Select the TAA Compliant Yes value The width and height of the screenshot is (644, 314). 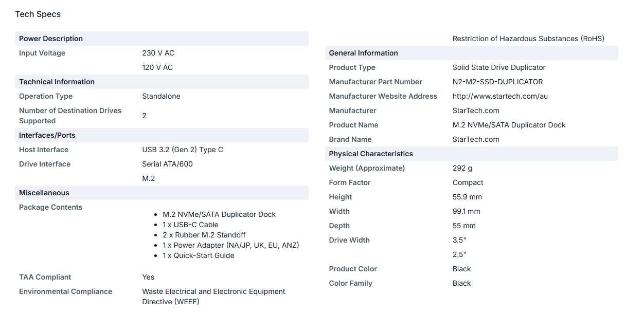click(148, 277)
